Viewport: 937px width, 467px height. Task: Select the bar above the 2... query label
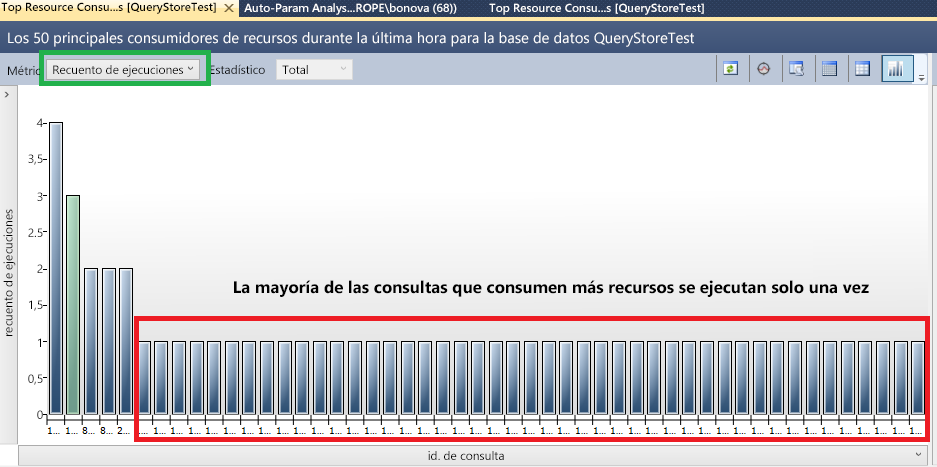point(125,341)
